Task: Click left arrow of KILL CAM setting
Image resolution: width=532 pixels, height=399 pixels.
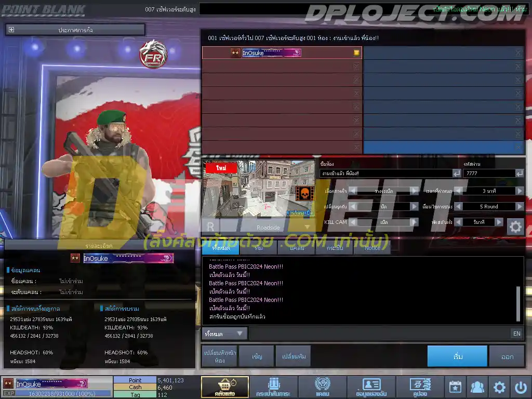Action: [353, 222]
